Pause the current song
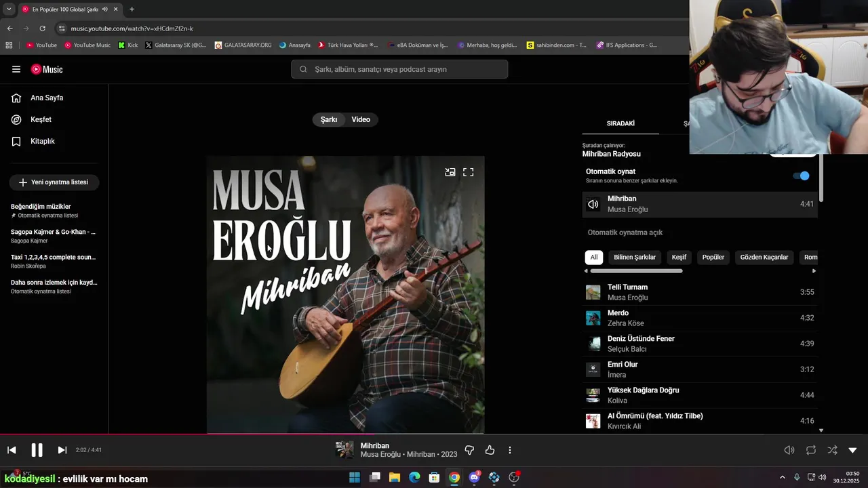The width and height of the screenshot is (868, 488). 37,450
